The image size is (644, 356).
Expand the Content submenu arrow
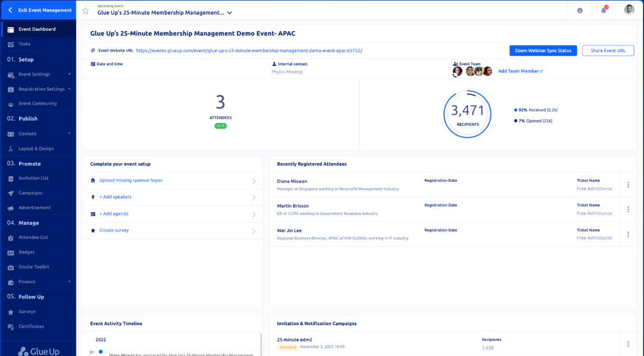tap(69, 134)
